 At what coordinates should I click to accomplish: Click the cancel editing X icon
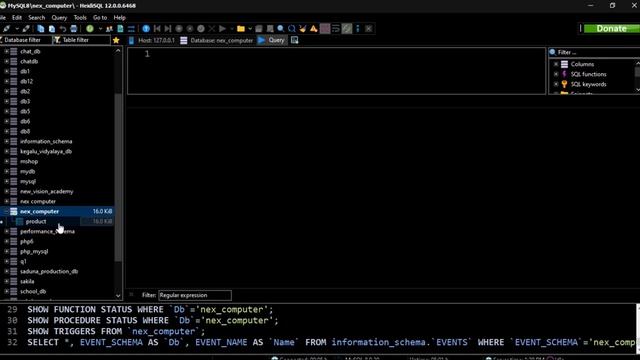pyautogui.click(x=211, y=29)
